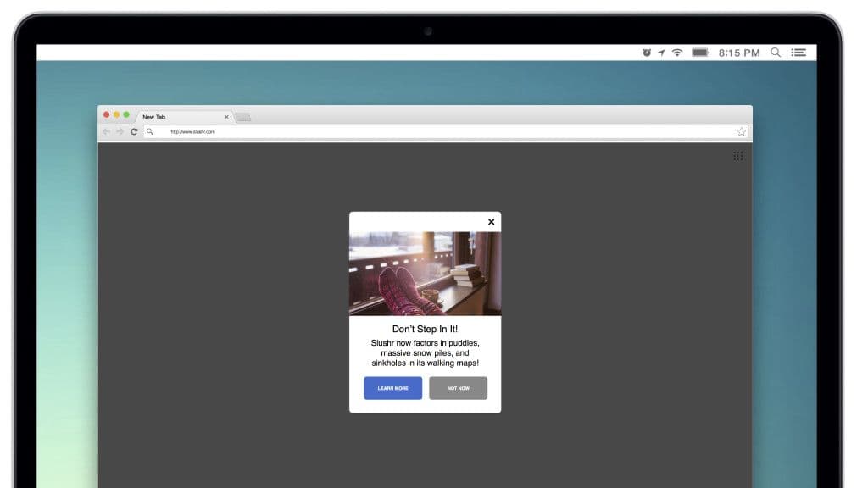Click the magnifier icon in the address bar

[x=149, y=131]
